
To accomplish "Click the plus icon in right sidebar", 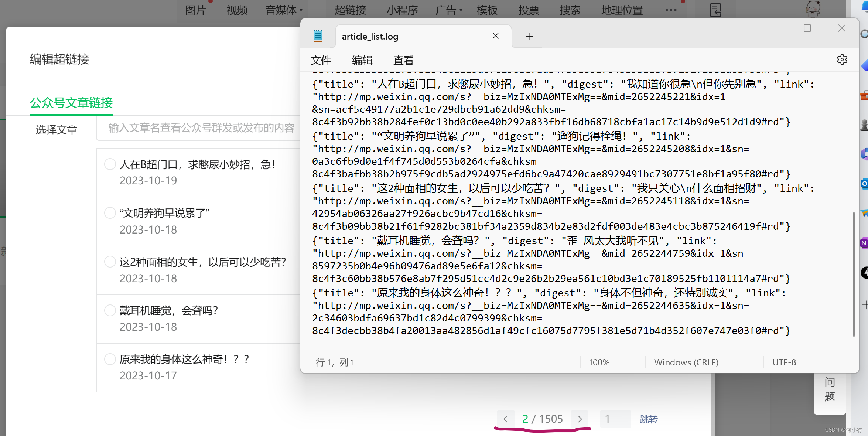I will (x=865, y=305).
